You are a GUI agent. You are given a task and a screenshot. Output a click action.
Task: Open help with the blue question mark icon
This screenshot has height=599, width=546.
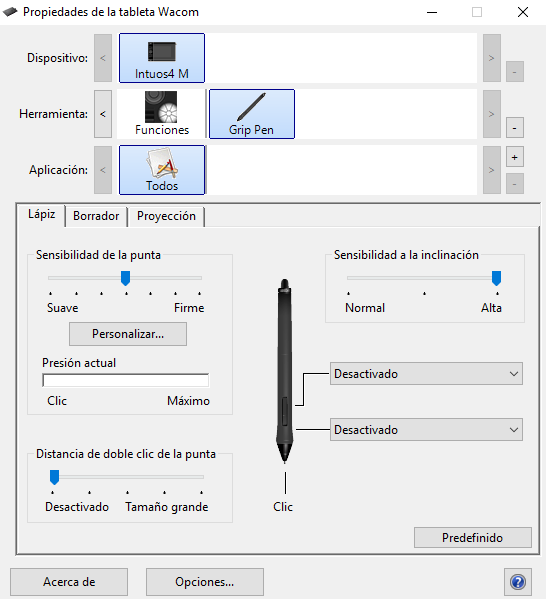tap(518, 582)
